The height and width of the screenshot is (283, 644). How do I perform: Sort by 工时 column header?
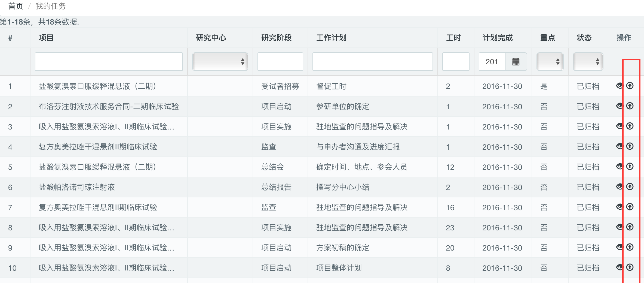coord(453,38)
